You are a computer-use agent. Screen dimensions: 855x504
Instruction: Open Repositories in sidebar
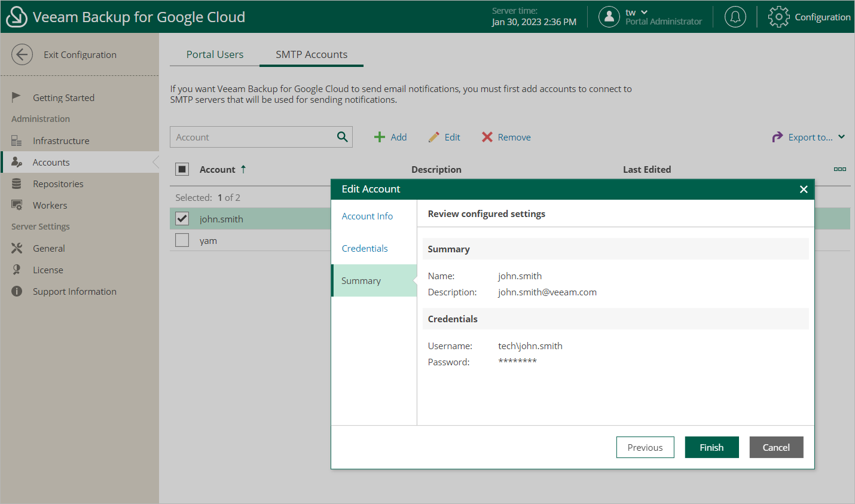58,184
